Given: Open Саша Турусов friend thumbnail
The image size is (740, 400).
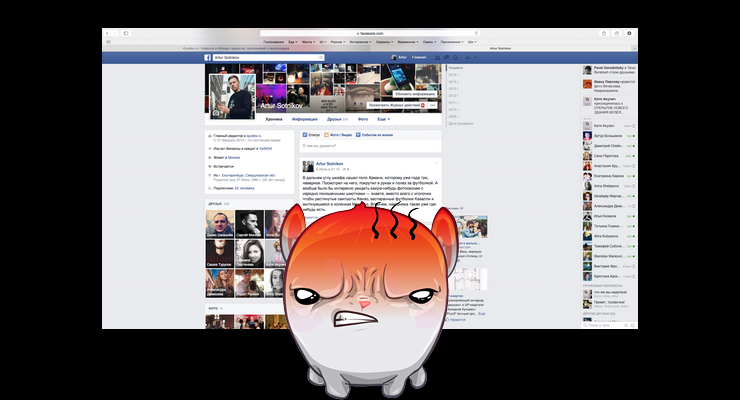Looking at the screenshot, I should tap(220, 254).
